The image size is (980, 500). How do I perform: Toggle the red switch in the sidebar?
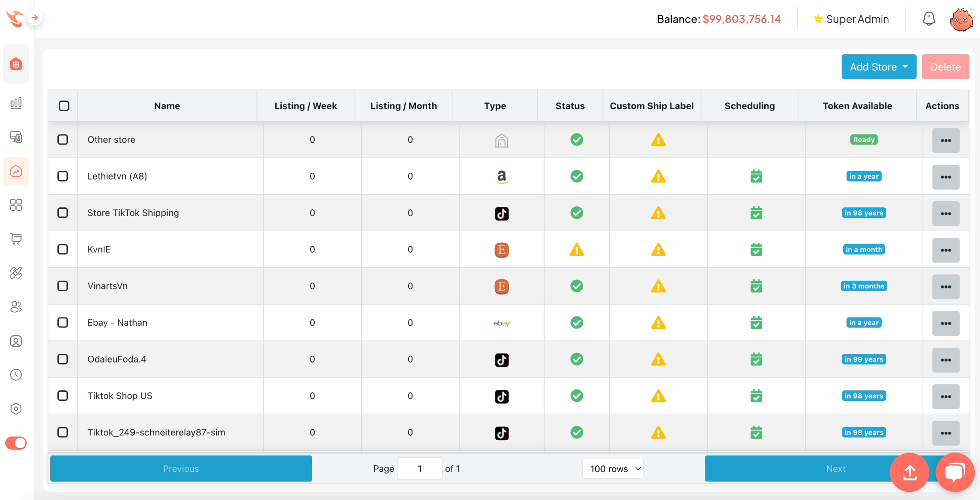coord(16,443)
